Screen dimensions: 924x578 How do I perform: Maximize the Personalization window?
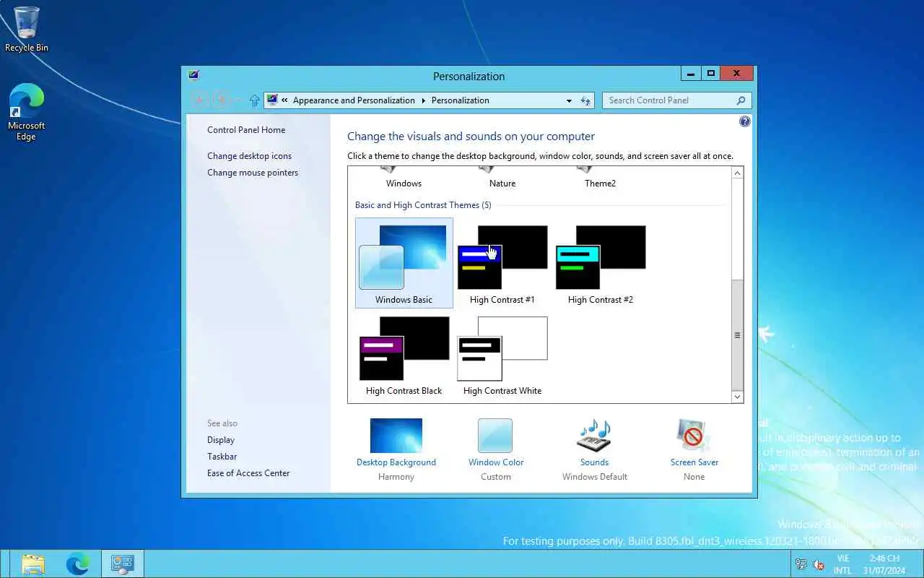click(710, 73)
